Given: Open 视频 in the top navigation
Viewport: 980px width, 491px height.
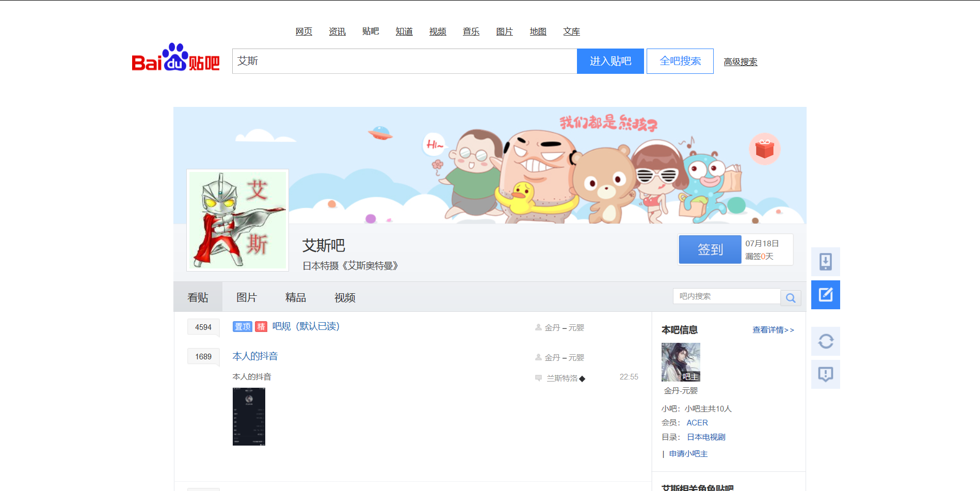Looking at the screenshot, I should (438, 31).
